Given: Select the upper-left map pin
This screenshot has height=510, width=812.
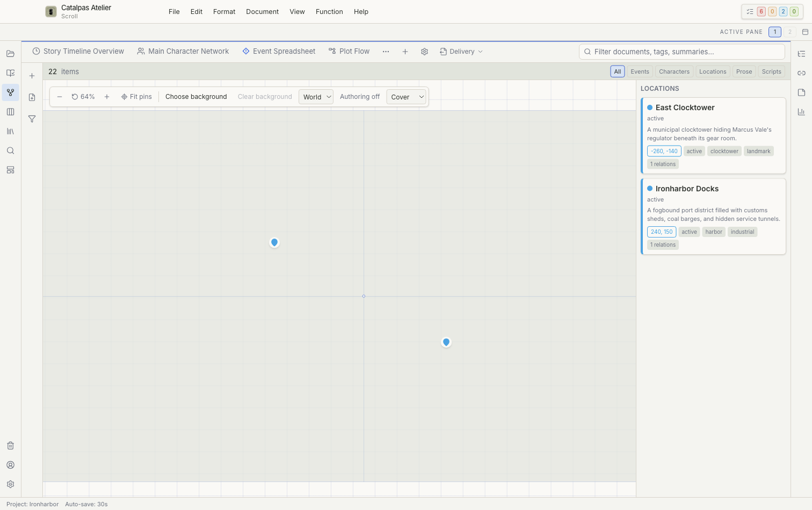Looking at the screenshot, I should (274, 243).
